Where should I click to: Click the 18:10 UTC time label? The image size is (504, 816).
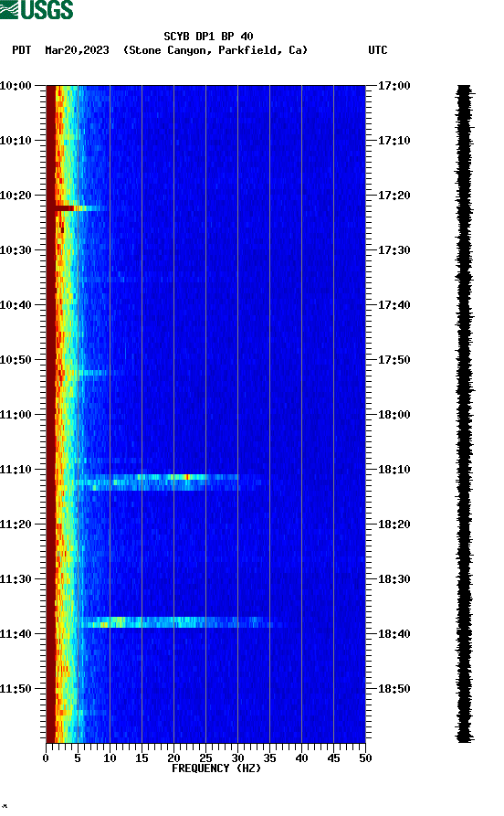point(394,470)
